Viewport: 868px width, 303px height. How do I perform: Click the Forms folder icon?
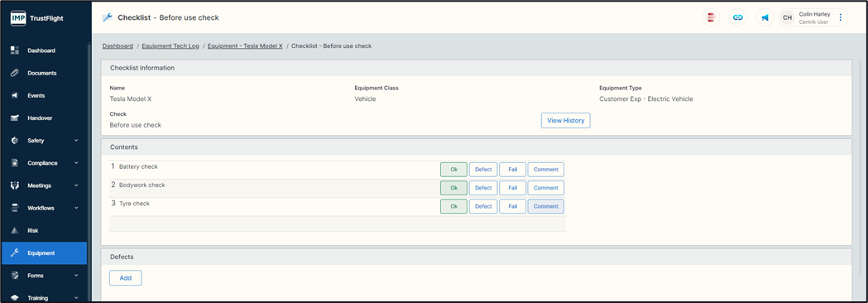pos(15,276)
